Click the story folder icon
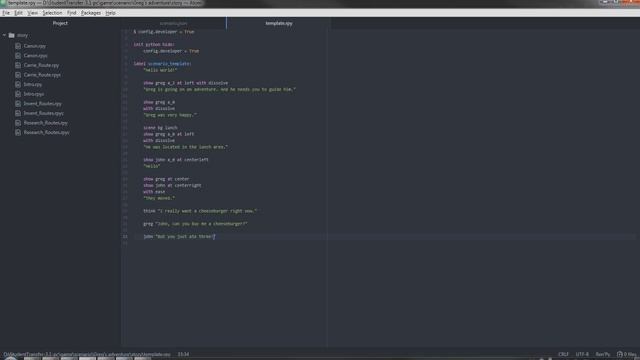 [11, 36]
